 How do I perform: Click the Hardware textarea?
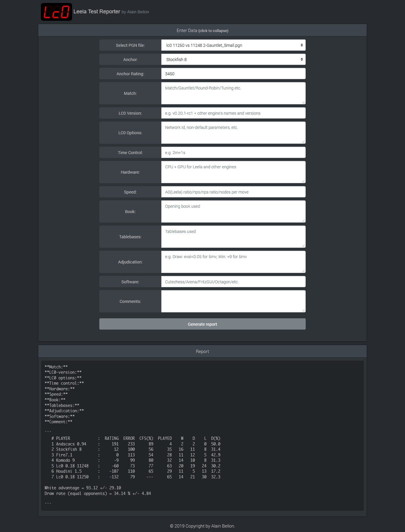(x=233, y=172)
